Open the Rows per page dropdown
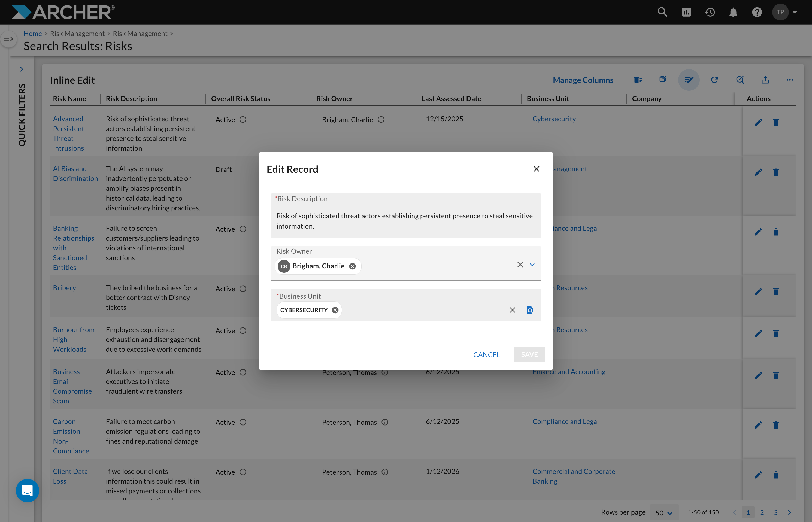This screenshot has width=812, height=522. click(x=664, y=512)
